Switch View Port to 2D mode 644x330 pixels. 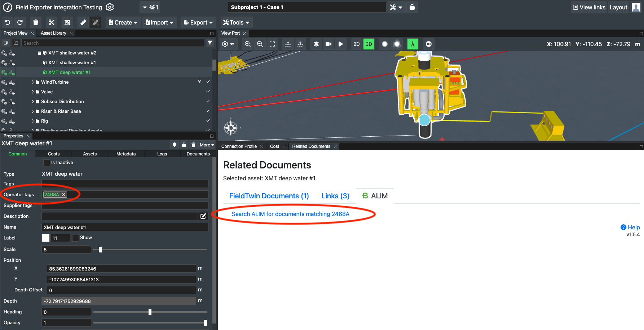click(x=357, y=44)
